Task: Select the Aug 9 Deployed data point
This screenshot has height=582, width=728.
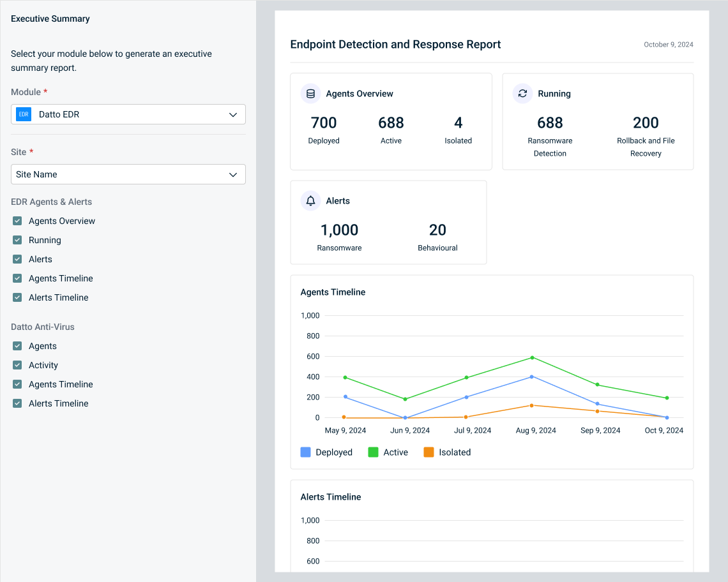Action: coord(531,377)
